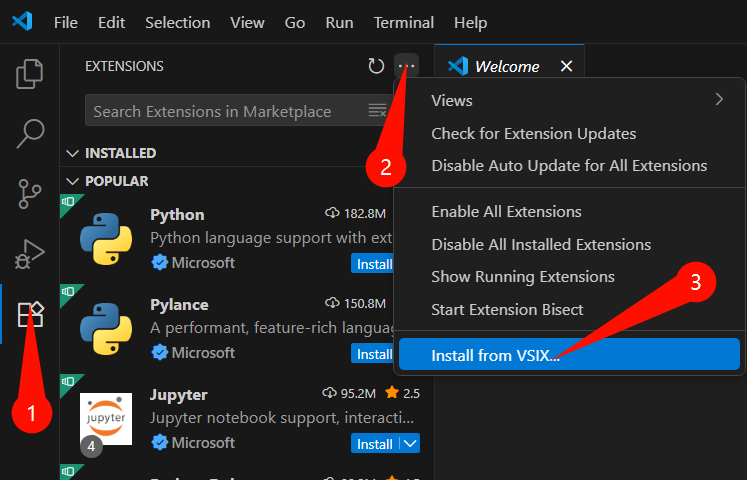Click Python download count 182.8M

tap(355, 213)
